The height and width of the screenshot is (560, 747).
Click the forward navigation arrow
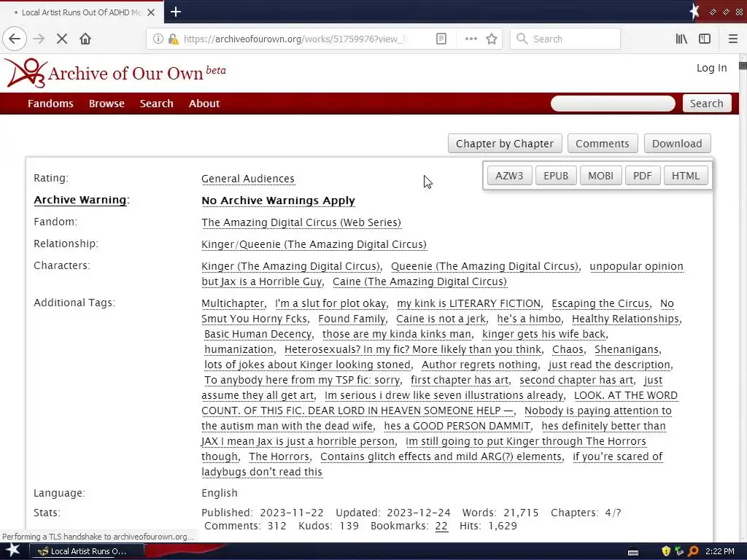[x=39, y=39]
